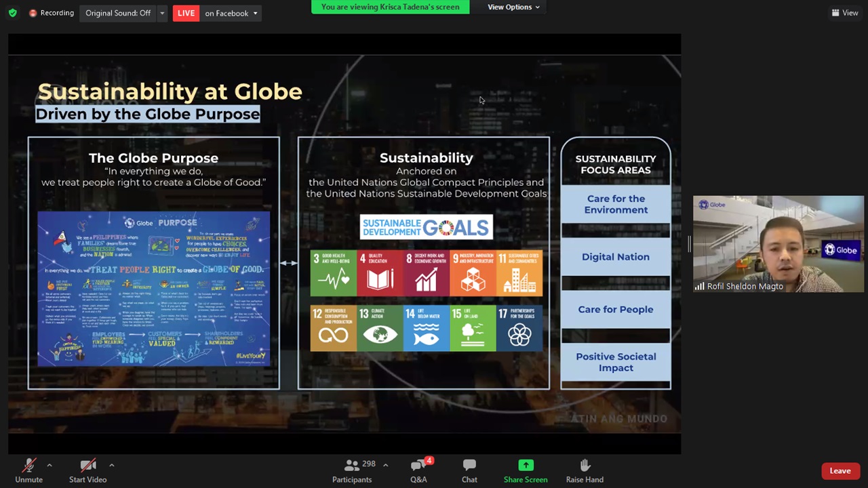
Task: Select Rofil Sheldon Magto's video thumbnail
Action: point(778,245)
